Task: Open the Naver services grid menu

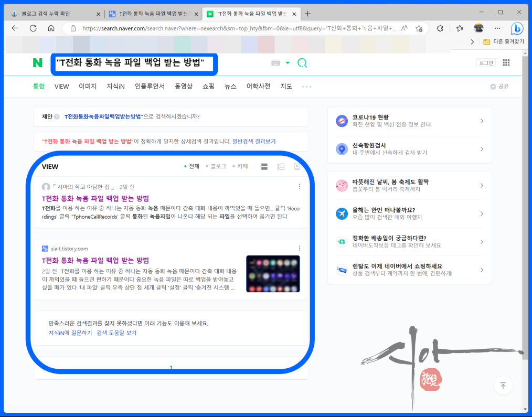Action: point(506,62)
